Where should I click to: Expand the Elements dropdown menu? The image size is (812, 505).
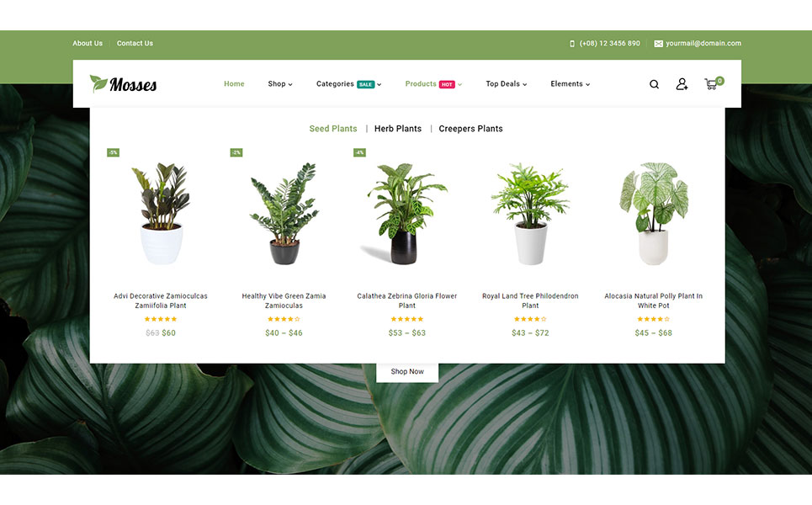[x=571, y=84]
